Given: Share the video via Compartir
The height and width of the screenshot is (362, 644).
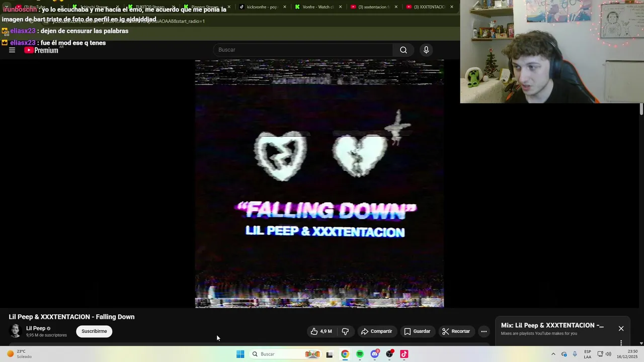Looking at the screenshot, I should [376, 331].
